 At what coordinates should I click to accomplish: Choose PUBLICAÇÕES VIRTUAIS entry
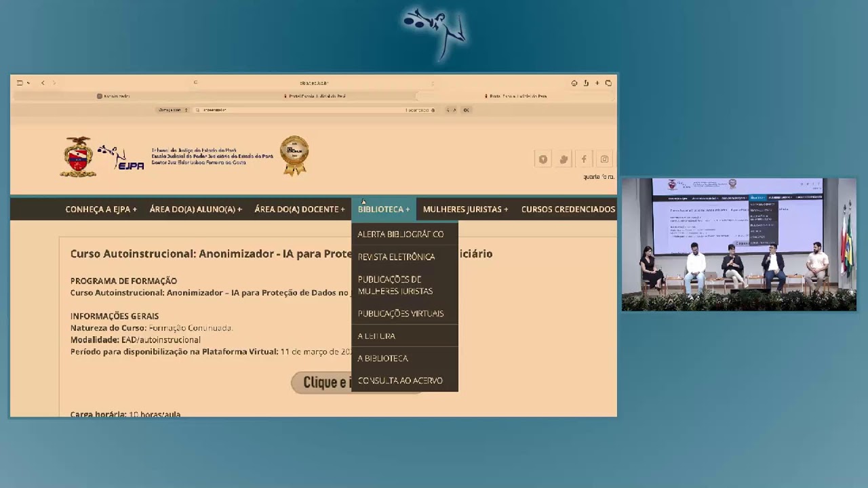click(405, 313)
